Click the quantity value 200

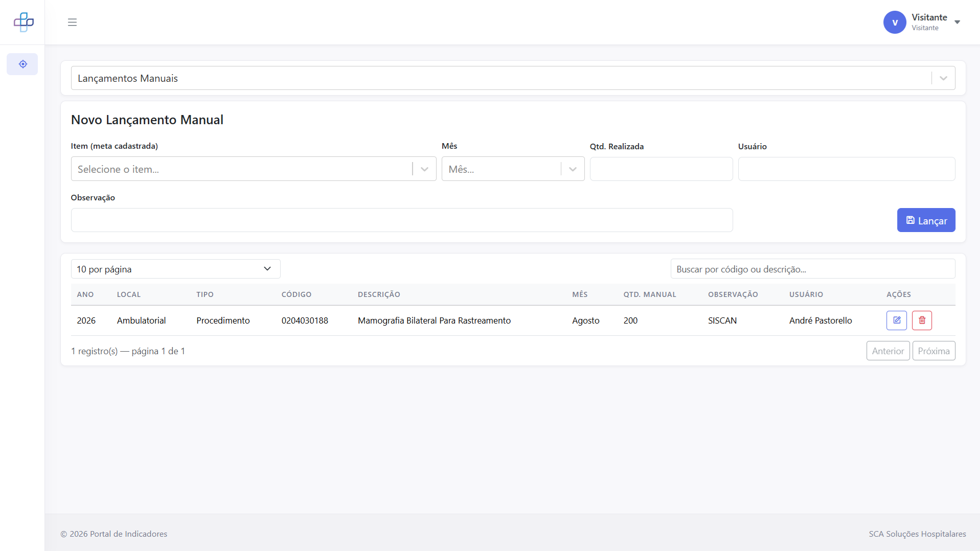[630, 320]
